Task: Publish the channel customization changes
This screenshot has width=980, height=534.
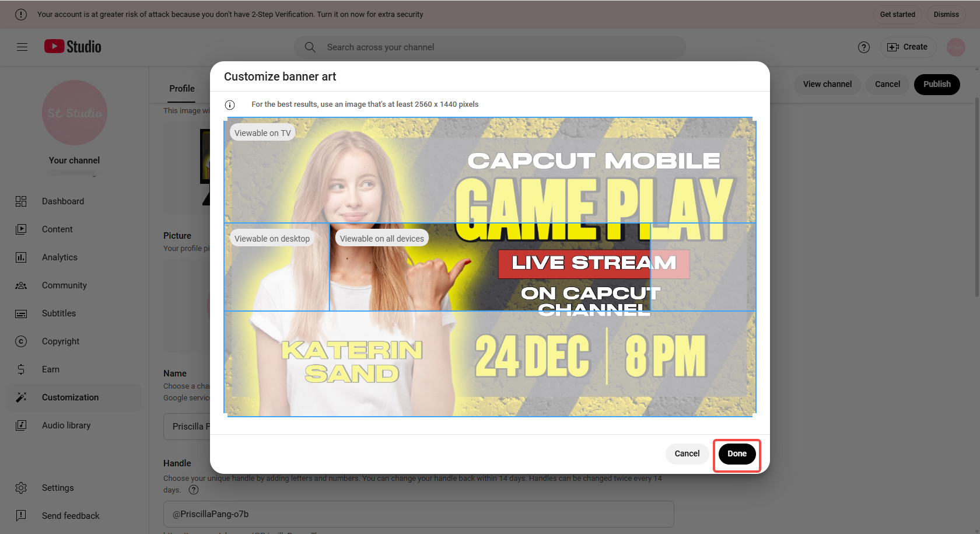Action: tap(937, 84)
